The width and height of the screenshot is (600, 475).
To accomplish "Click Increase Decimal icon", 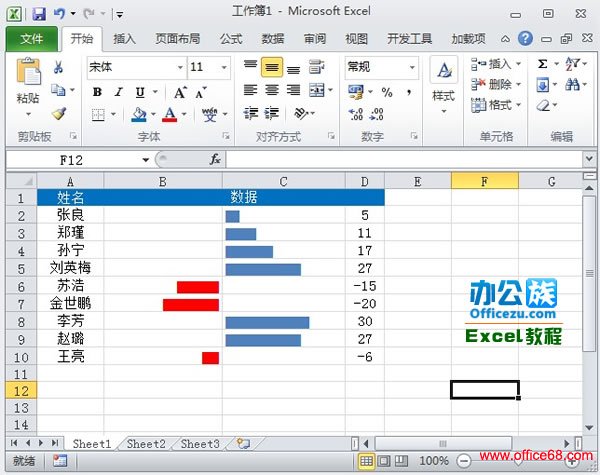I will (x=355, y=114).
